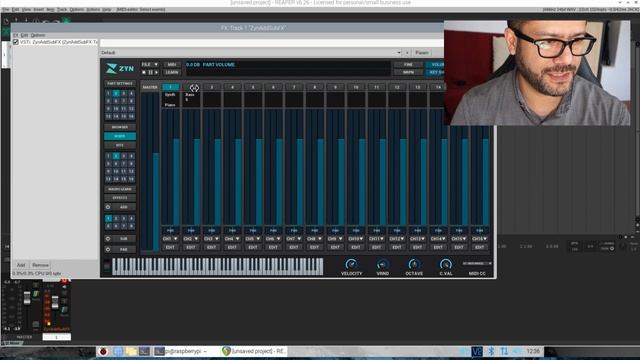Viewport: 640px width, 360px height.
Task: Click the channel 1 volume fader
Action: click(176, 167)
